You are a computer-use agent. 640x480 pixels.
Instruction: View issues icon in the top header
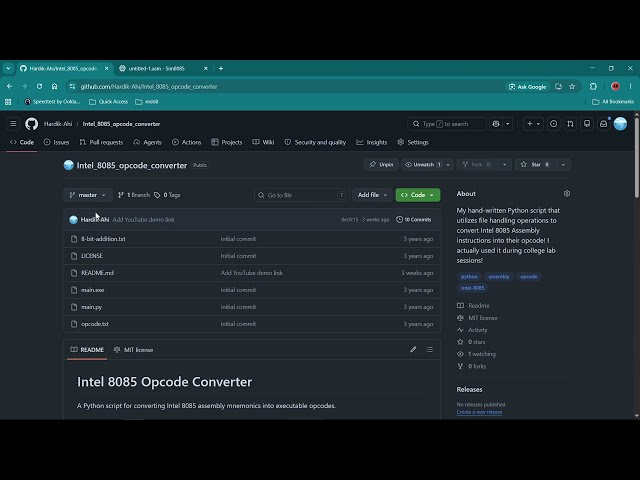tap(553, 124)
